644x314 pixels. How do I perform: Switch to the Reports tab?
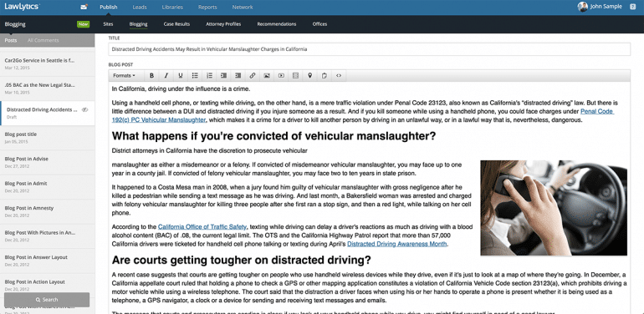point(207,7)
